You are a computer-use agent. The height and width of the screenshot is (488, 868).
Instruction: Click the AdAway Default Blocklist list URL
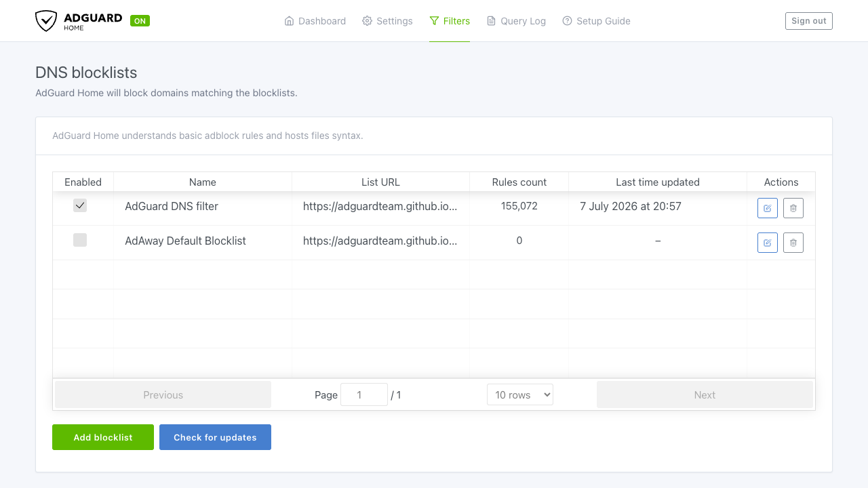[380, 241]
